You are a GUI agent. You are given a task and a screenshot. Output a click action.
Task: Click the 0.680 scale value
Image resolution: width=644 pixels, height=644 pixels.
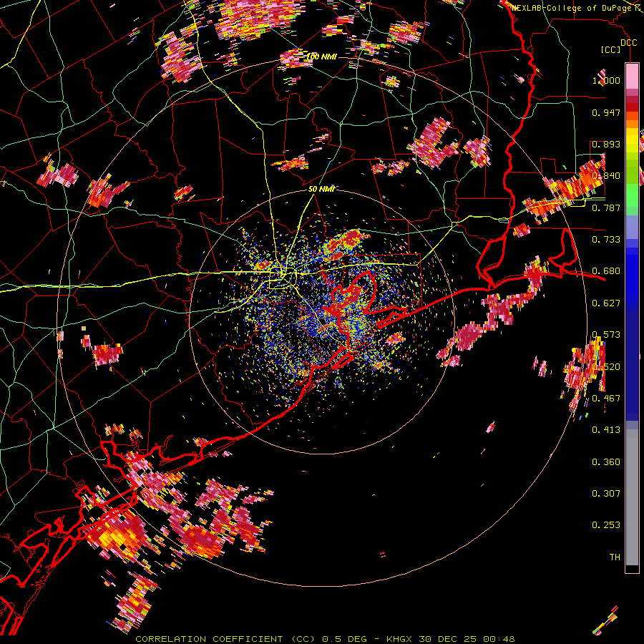(606, 271)
